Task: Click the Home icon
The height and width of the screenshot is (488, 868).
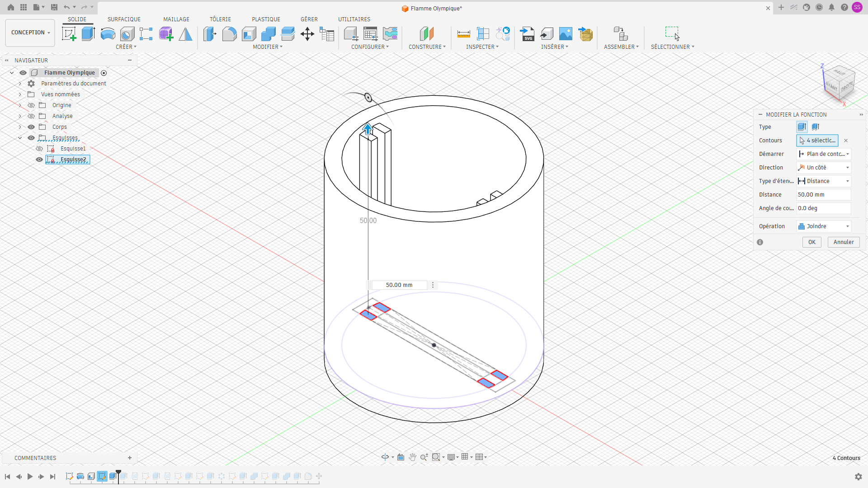Action: pyautogui.click(x=11, y=7)
